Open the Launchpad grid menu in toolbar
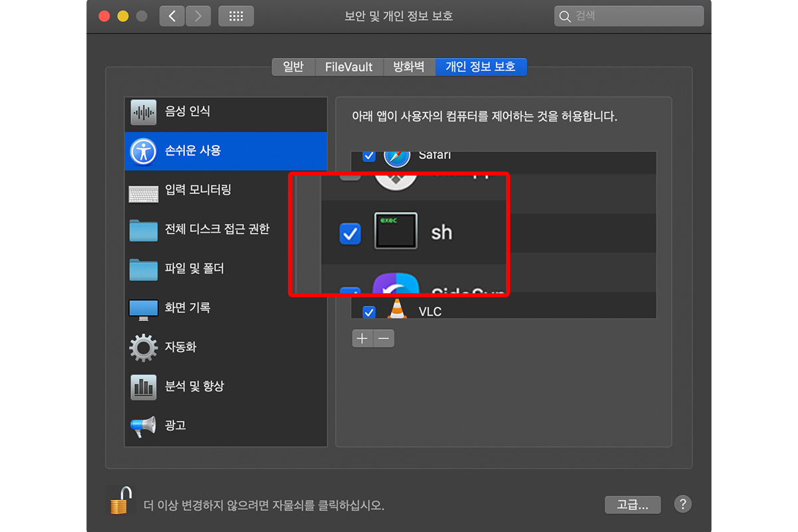The width and height of the screenshot is (798, 532). tap(236, 16)
